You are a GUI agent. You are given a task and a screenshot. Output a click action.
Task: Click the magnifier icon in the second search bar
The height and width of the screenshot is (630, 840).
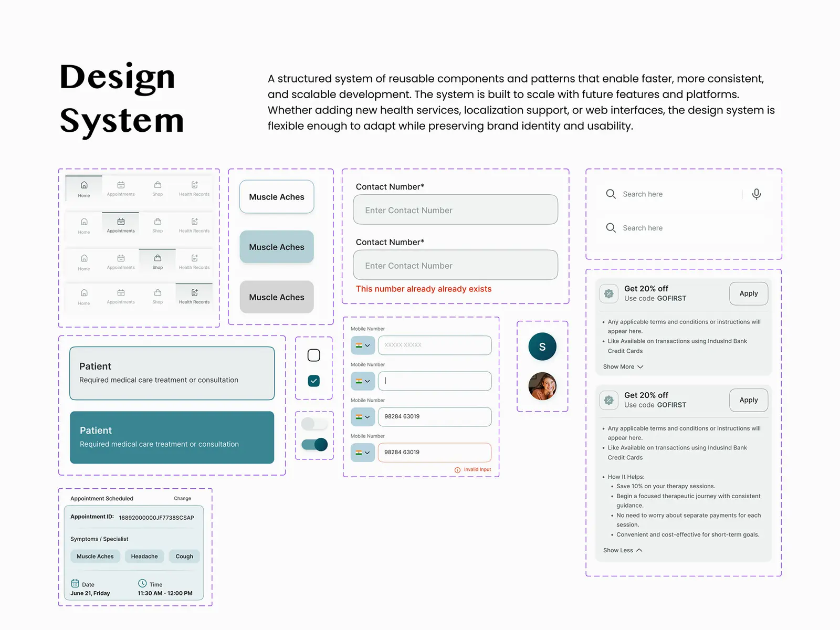click(611, 228)
